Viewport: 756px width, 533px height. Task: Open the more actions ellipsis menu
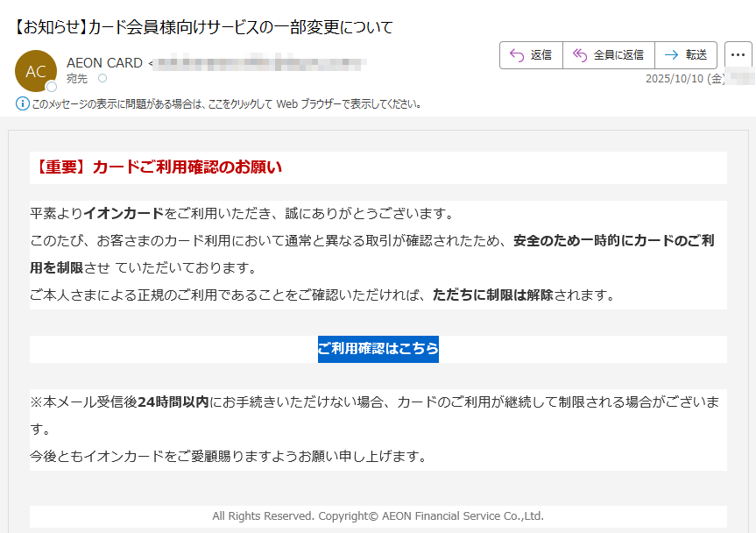coord(738,54)
